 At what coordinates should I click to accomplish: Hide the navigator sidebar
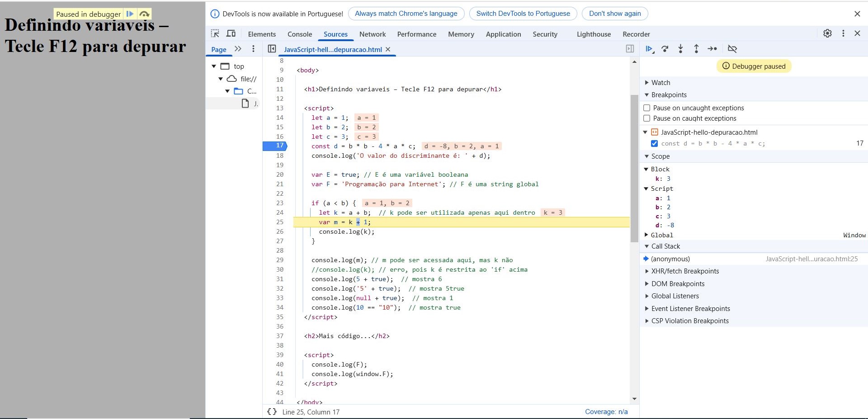point(272,49)
